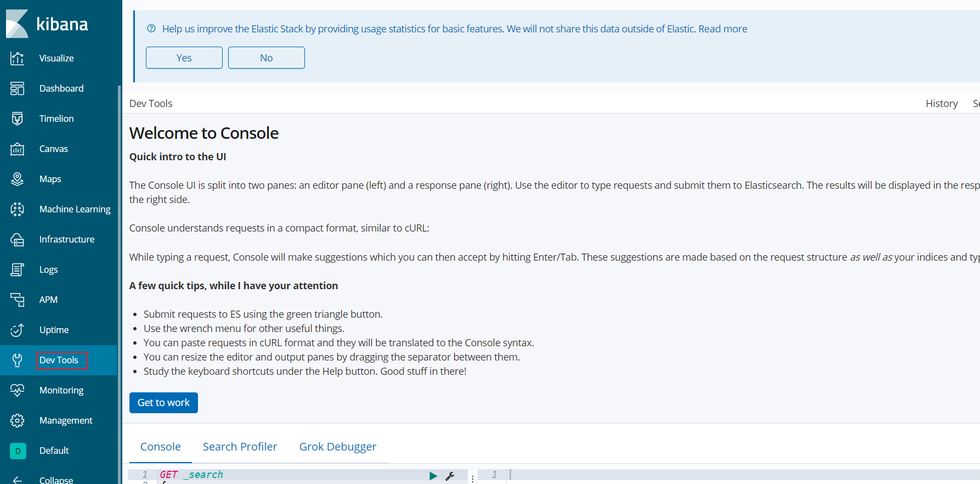
Task: Open Monitoring from the sidebar
Action: point(61,390)
